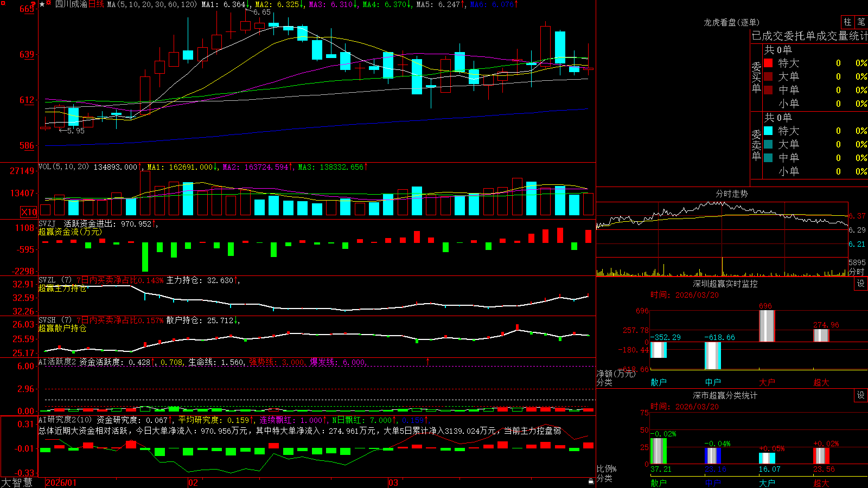Click the SVZJ indicator name
The height and width of the screenshot is (488, 868).
47,224
